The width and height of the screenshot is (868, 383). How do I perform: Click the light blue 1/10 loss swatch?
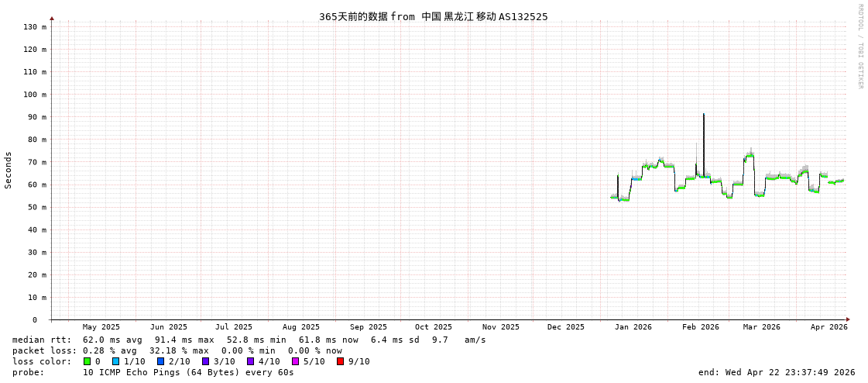(115, 361)
